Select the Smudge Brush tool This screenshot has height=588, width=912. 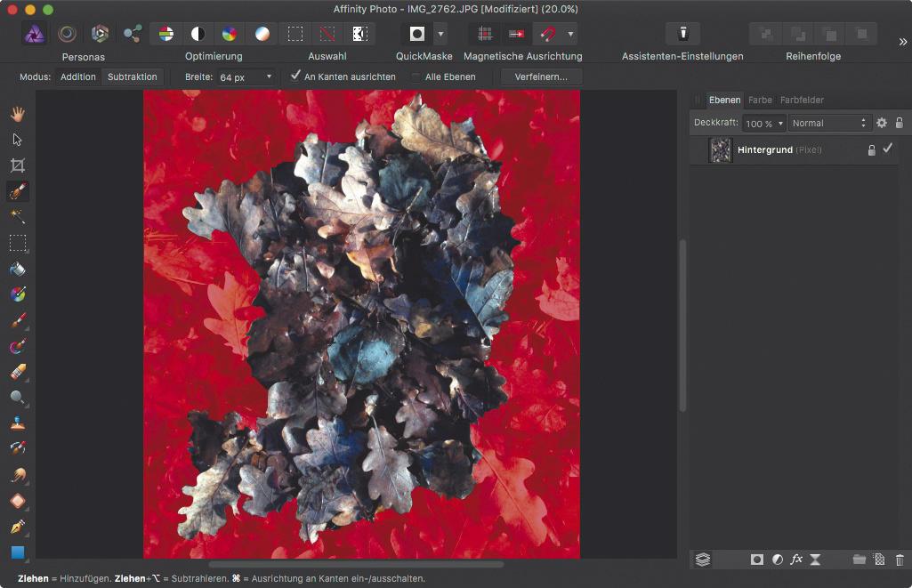click(18, 475)
